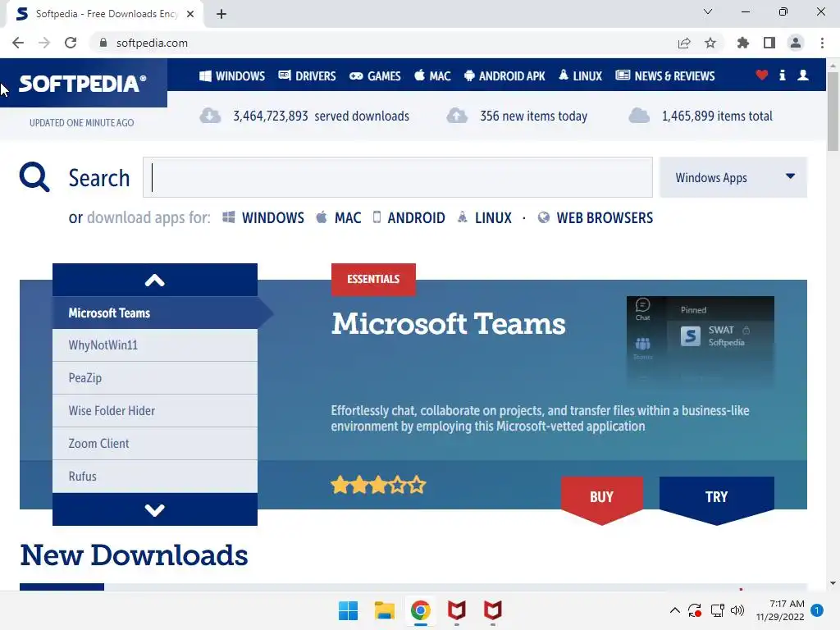Move the featured list up with chevron
Screen dimensions: 840x630
(155, 281)
